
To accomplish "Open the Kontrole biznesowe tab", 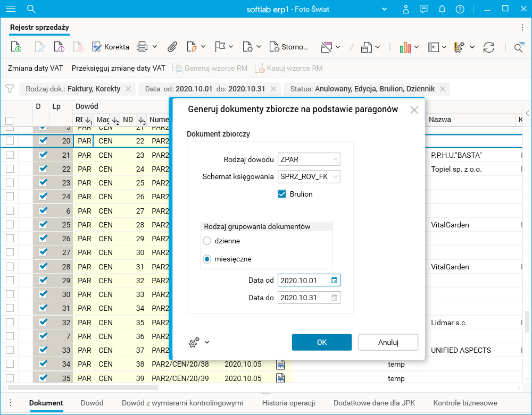I will click(x=465, y=403).
